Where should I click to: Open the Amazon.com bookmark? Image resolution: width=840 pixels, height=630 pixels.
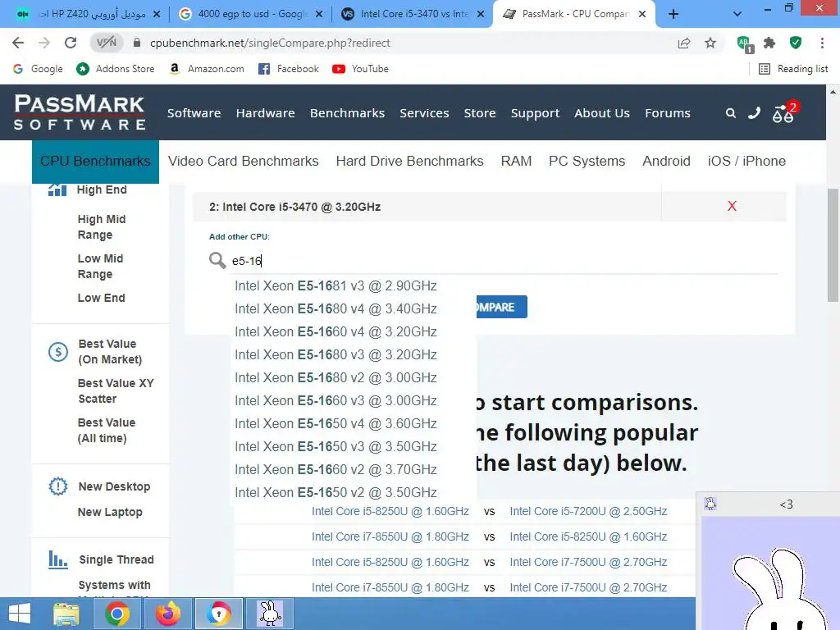tap(207, 69)
